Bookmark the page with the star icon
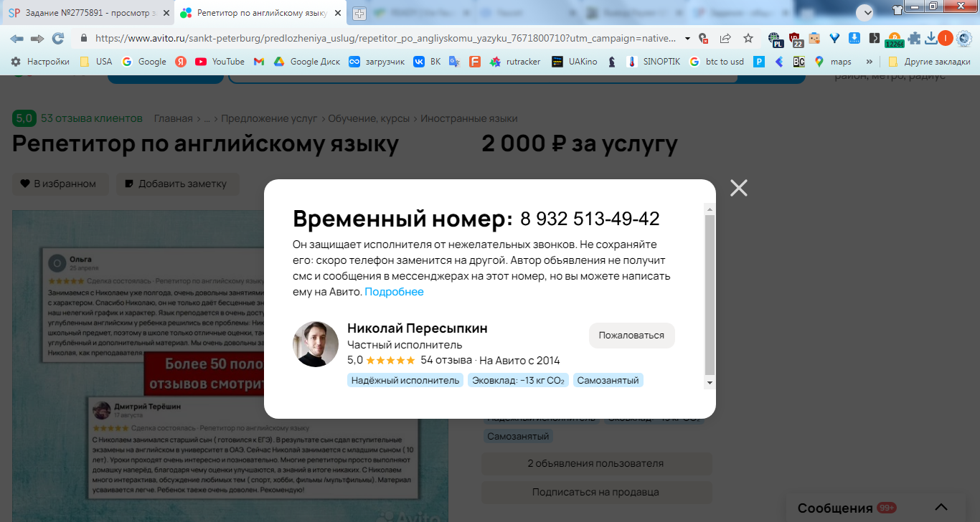Viewport: 980px width, 522px height. pyautogui.click(x=748, y=38)
